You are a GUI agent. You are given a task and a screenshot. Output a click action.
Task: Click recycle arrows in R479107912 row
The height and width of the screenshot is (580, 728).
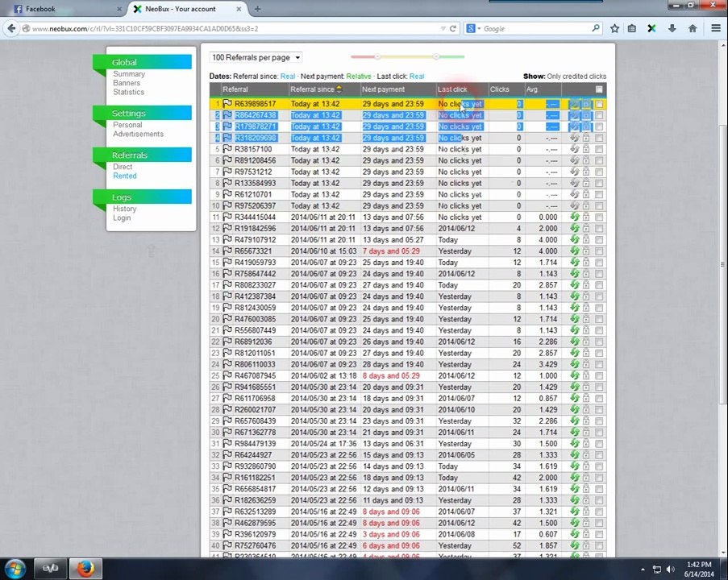[x=575, y=239]
